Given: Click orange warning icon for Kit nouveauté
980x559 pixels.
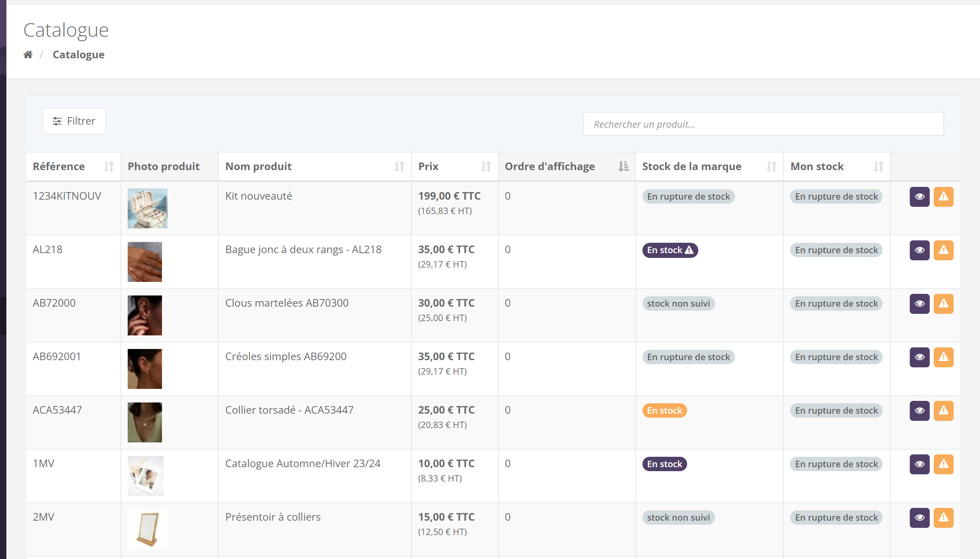Looking at the screenshot, I should pos(944,197).
